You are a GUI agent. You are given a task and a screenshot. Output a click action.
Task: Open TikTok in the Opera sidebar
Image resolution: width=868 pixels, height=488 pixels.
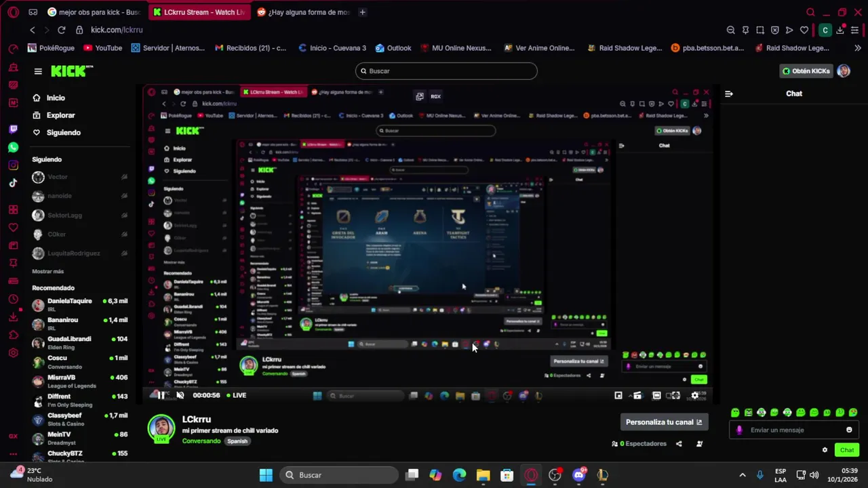point(13,183)
